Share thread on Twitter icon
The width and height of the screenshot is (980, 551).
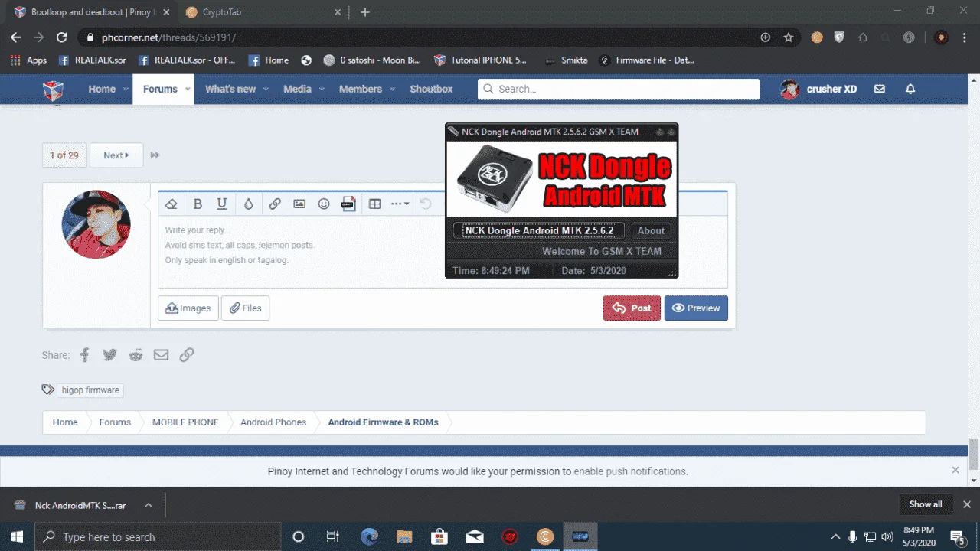(110, 354)
